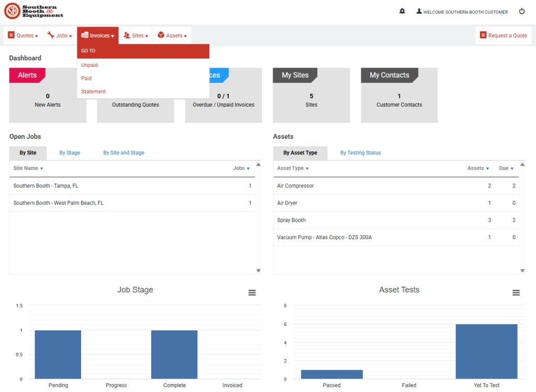Select Statement from Invoices menu
The width and height of the screenshot is (536, 392).
point(93,92)
